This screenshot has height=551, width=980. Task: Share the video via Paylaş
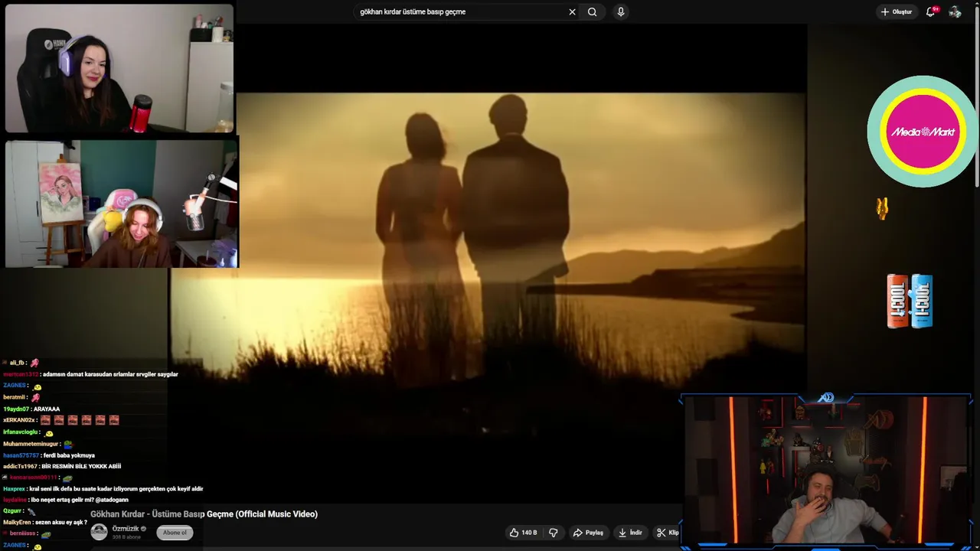(x=589, y=533)
